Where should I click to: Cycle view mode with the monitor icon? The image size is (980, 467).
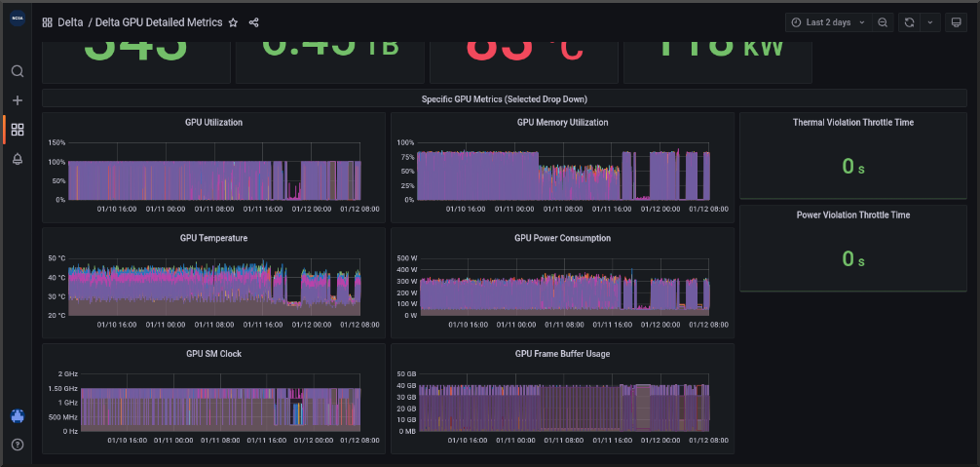[x=957, y=22]
